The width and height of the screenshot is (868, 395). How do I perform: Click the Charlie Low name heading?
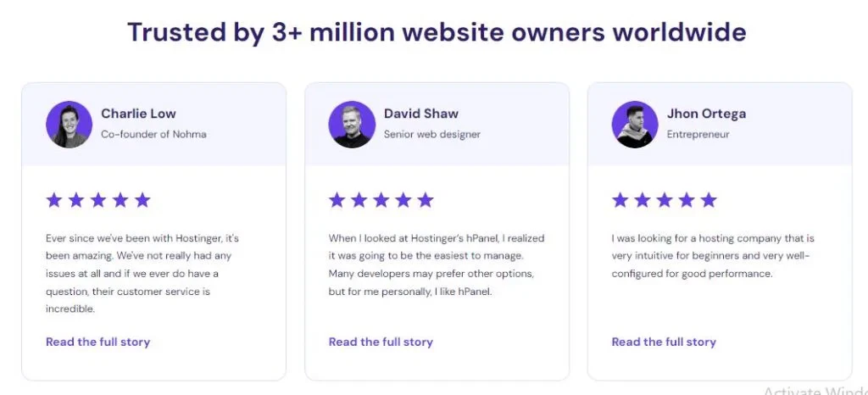click(138, 114)
